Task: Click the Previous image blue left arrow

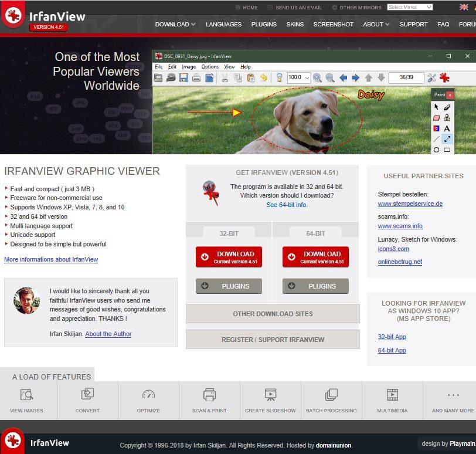Action: 343,78
